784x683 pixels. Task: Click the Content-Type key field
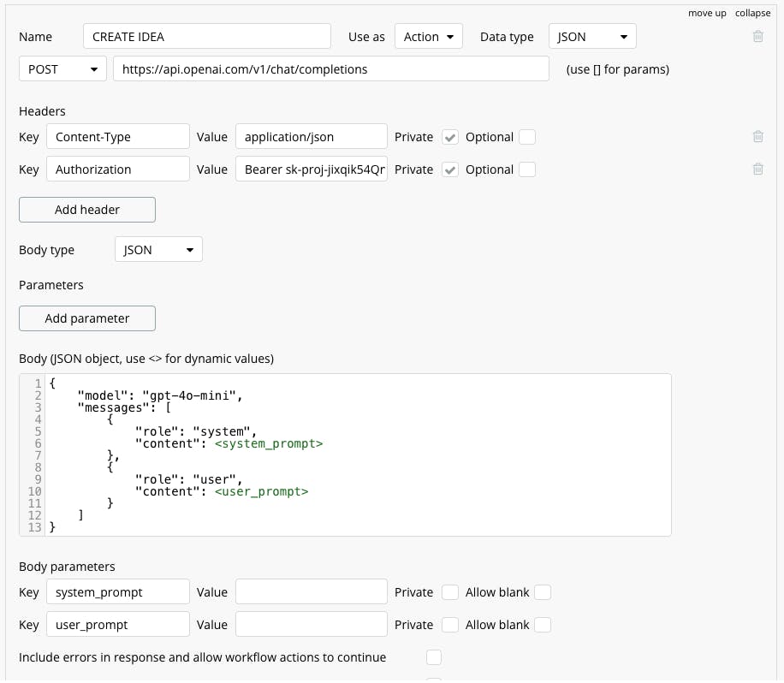[118, 136]
